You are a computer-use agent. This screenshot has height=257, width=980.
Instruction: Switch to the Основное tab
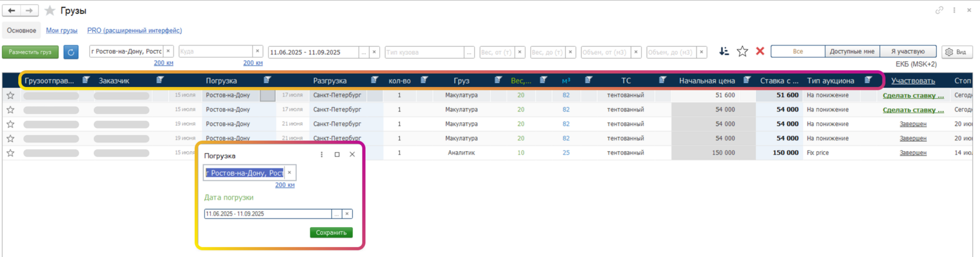pos(22,30)
